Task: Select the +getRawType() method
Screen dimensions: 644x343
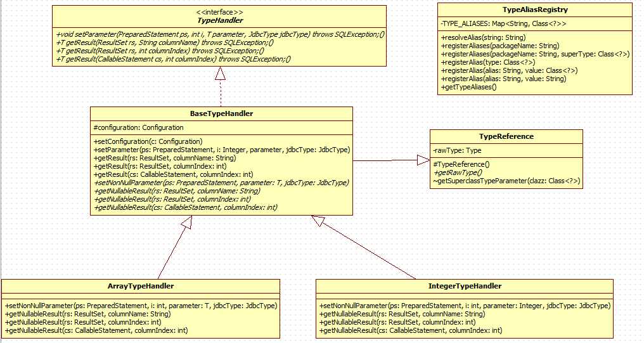Action: 458,173
